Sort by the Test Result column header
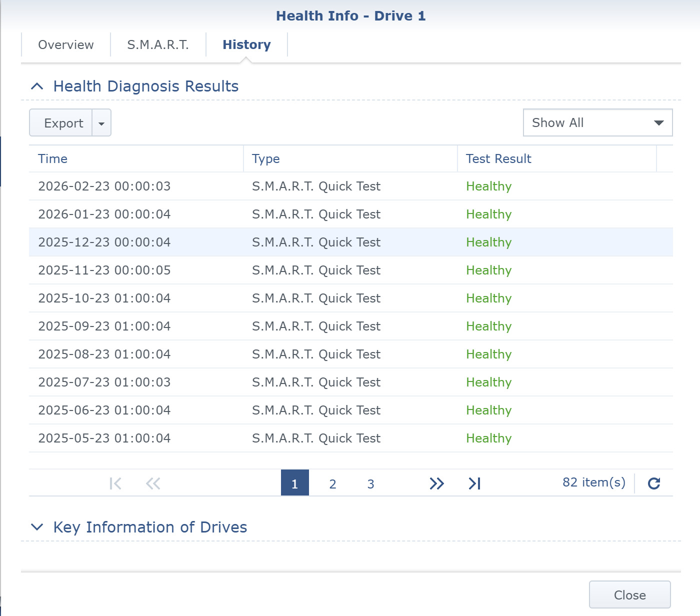Viewport: 700px width, 616px height. [x=498, y=159]
